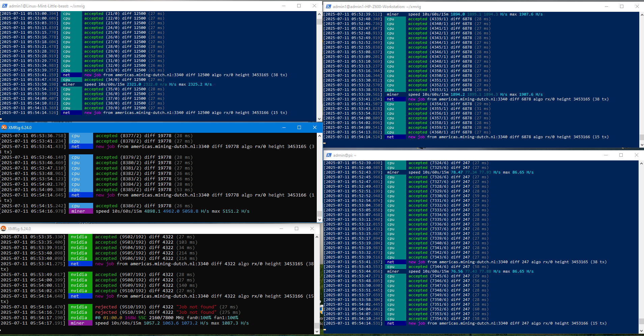This screenshot has height=336, width=644.
Task: Click scroll-up arrow in Linux-Mint-Little-beast window
Action: (x=319, y=14)
